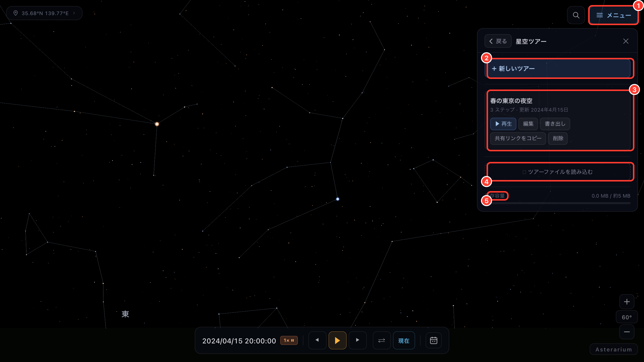Screen dimensions: 644x362
Task: Start time playback with orange play button
Action: tap(337, 340)
